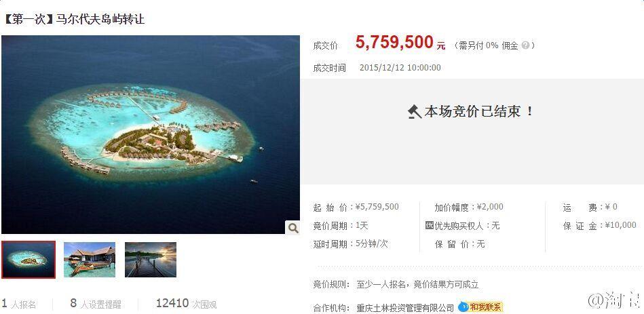The image size is (644, 314).
Task: Click the 加价幅度 ¥2,000 increment info
Action: [469, 208]
